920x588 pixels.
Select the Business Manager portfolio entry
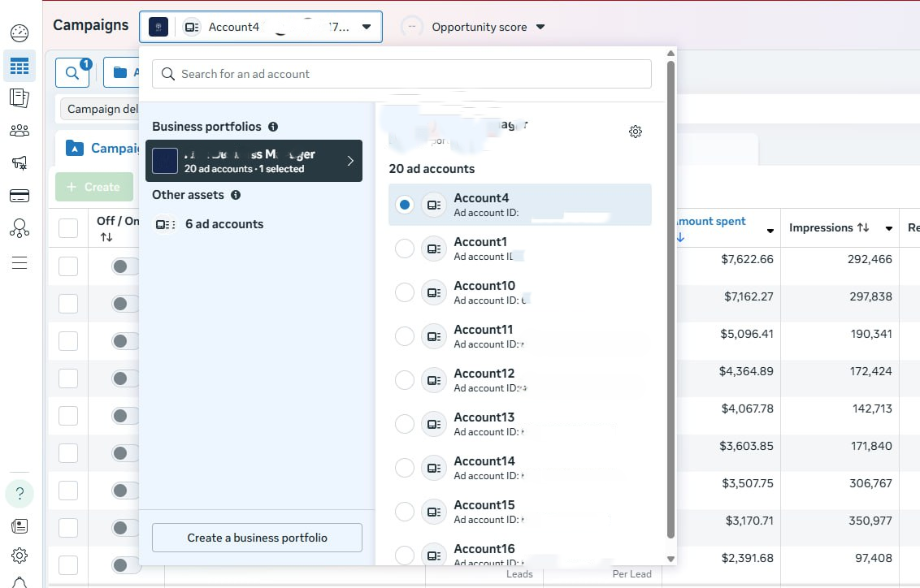pos(254,161)
